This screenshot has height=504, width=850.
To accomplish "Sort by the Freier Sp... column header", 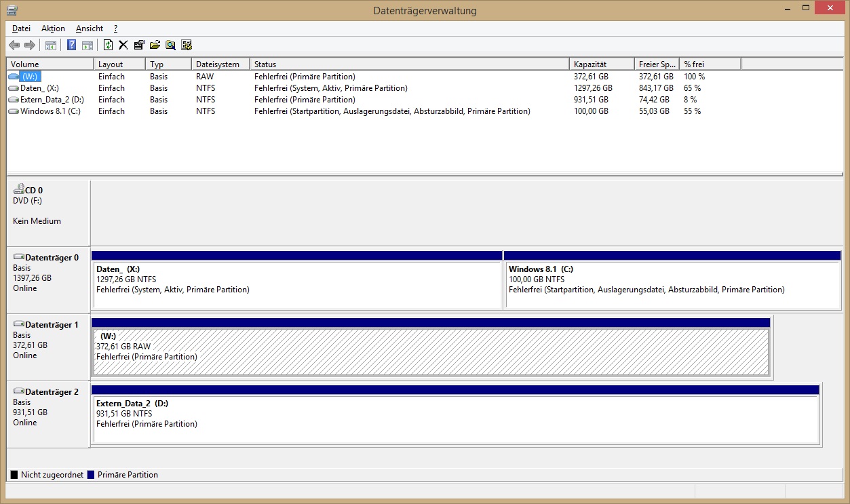I will (x=657, y=64).
